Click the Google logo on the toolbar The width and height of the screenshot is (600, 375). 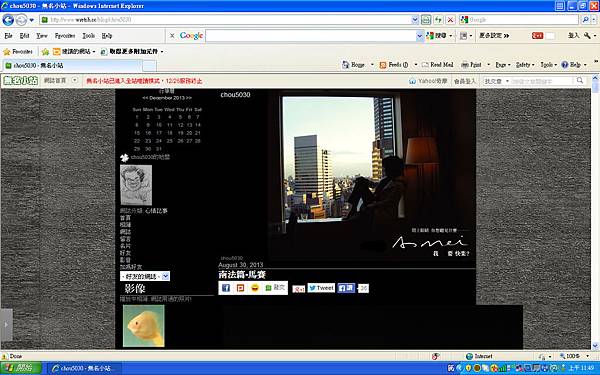191,36
